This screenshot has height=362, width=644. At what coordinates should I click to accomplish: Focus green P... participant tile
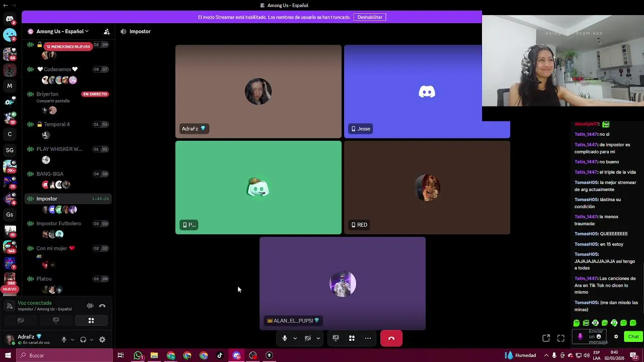pyautogui.click(x=258, y=188)
